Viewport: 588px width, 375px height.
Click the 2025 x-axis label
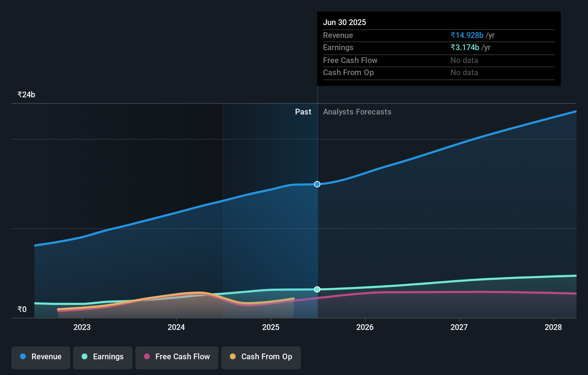pos(271,327)
